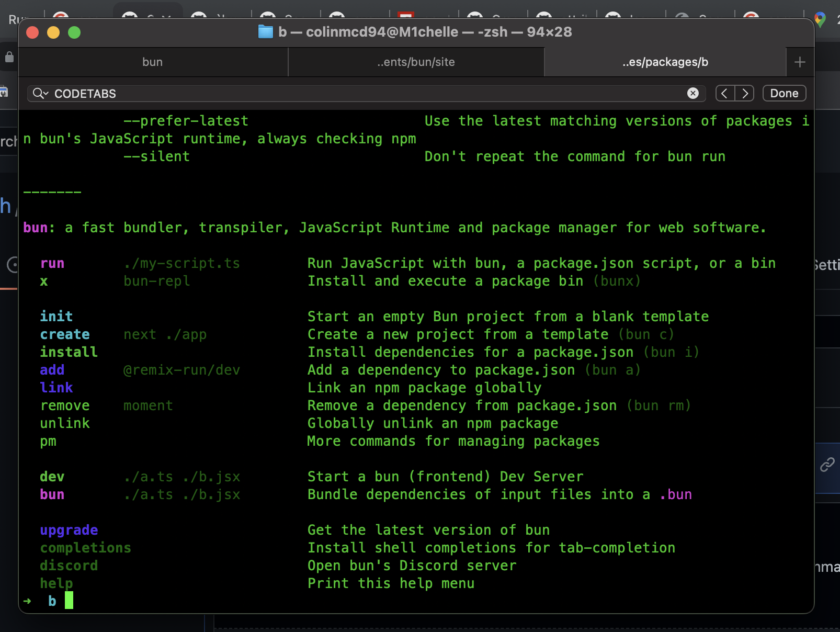Click the 'discord' command text
The image size is (840, 632).
(69, 566)
